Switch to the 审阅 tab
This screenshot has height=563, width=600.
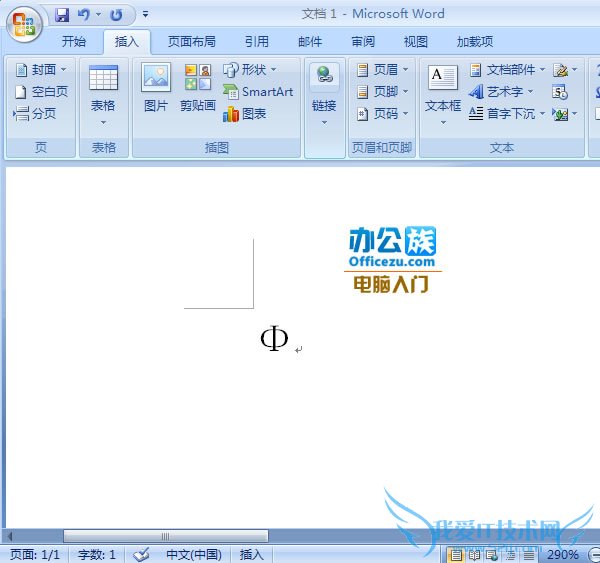click(x=363, y=41)
